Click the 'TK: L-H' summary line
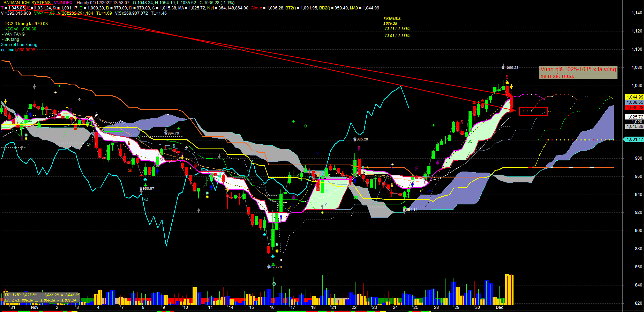 [x=42, y=295]
